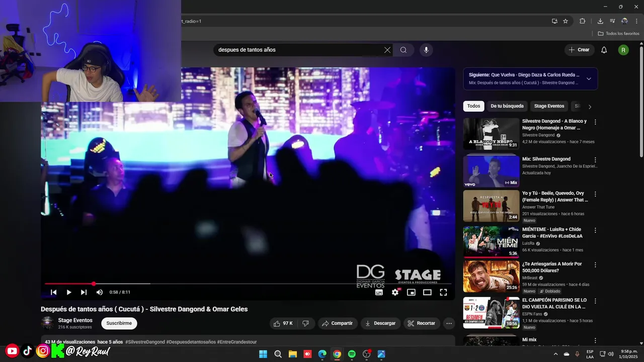Open Todos los favoritos bookmarks folder
This screenshot has height=362, width=644.
[x=618, y=34]
